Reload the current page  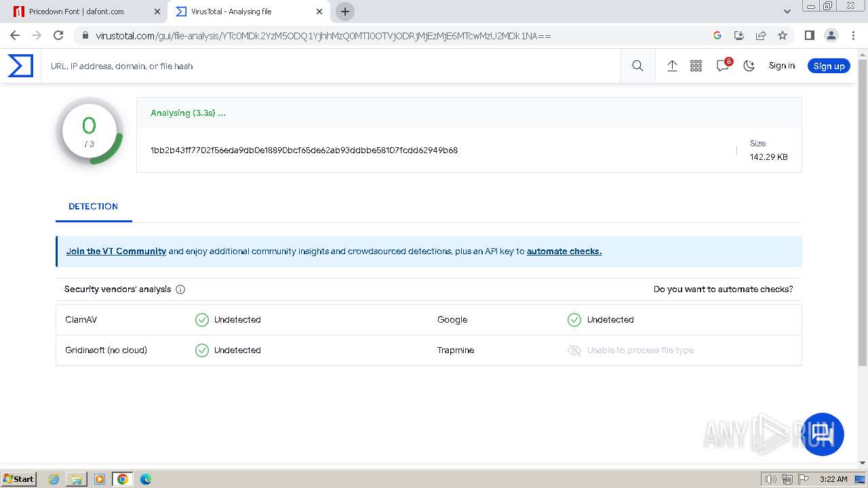tap(58, 35)
